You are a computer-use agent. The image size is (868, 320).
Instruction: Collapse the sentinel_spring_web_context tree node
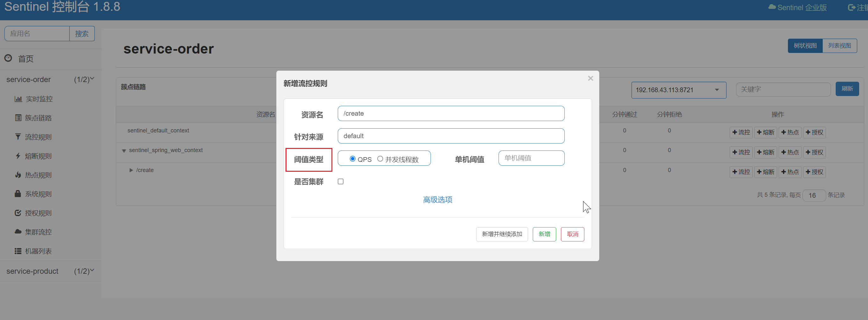coord(124,151)
